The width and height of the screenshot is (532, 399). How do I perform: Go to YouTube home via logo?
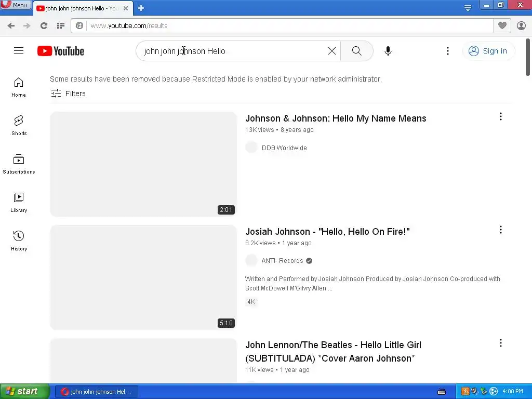point(61,51)
